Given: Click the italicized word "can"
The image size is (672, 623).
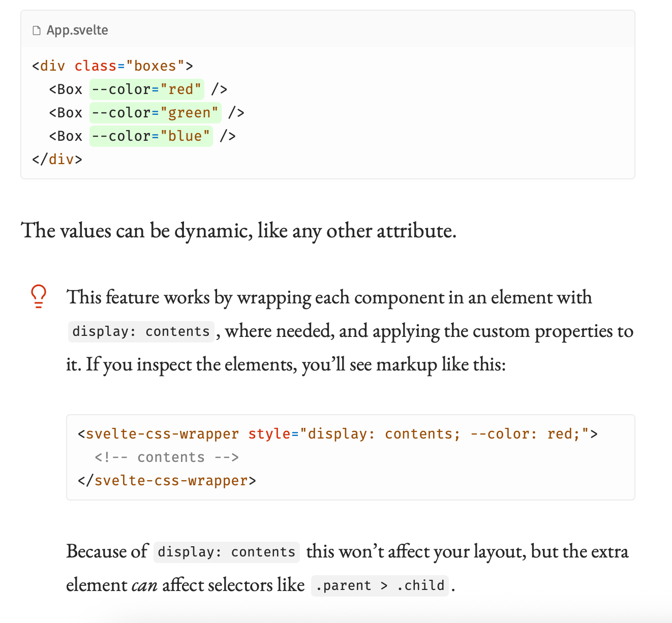Looking at the screenshot, I should (144, 585).
